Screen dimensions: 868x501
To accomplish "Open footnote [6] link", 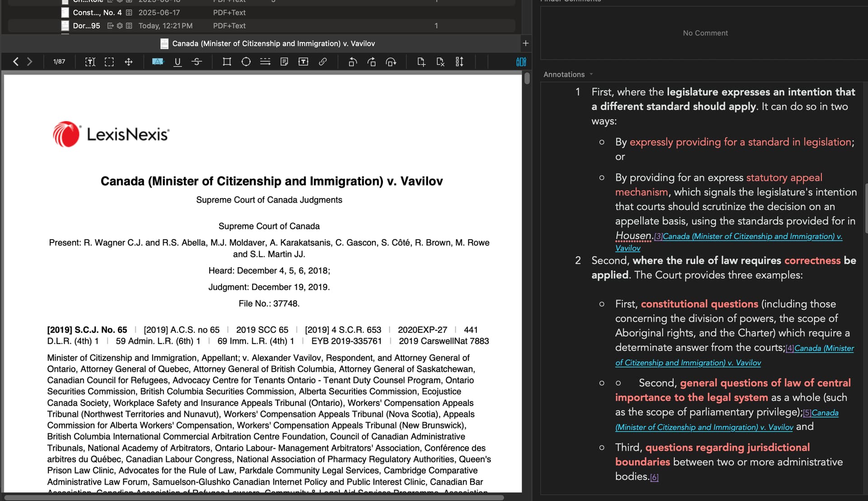I will tap(654, 477).
